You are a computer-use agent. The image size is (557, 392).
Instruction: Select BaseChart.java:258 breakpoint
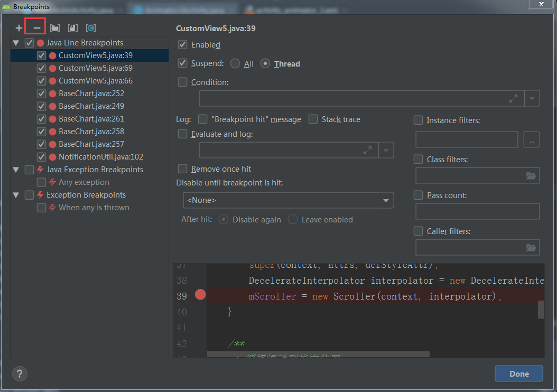pos(91,132)
